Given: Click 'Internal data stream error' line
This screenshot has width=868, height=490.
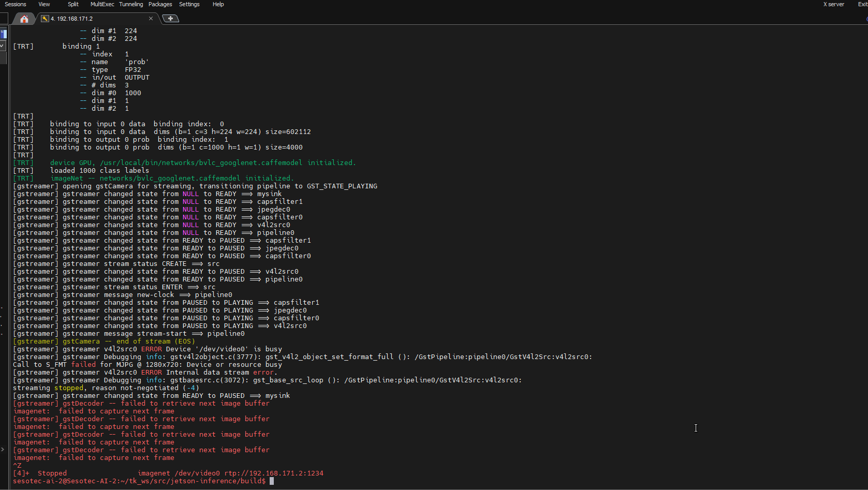Looking at the screenshot, I should point(145,373).
